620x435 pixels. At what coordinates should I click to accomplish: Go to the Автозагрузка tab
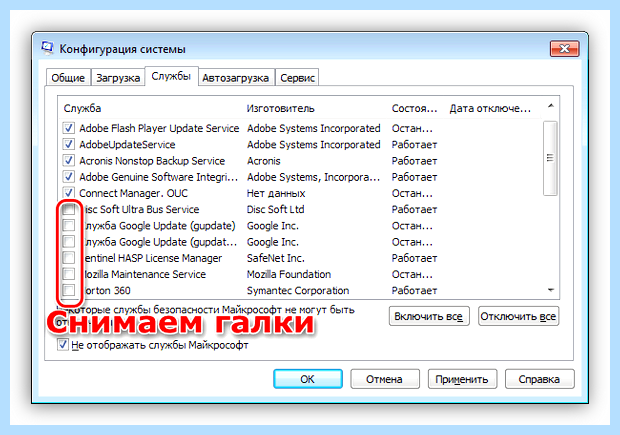click(236, 78)
